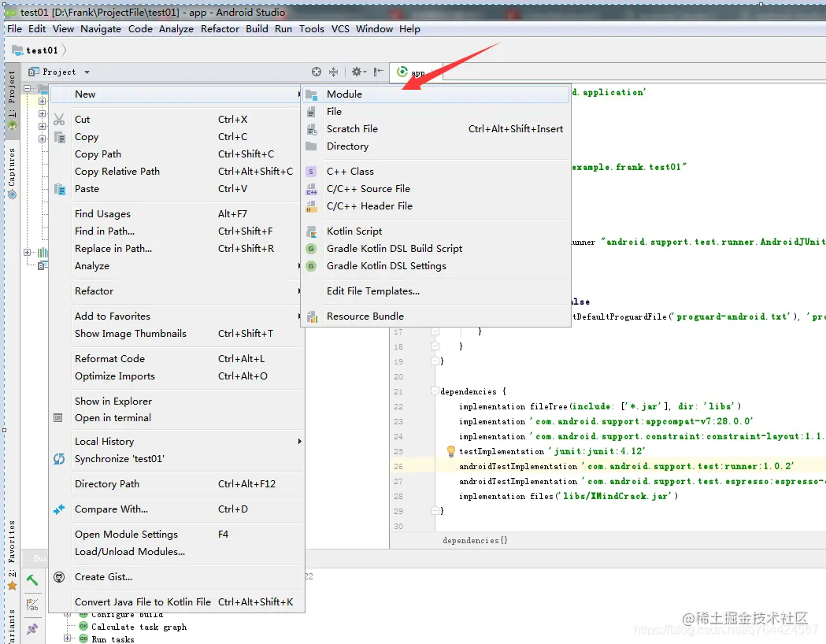The image size is (826, 644).
Task: Click the C/C++ Header File icon
Action: coord(311,207)
